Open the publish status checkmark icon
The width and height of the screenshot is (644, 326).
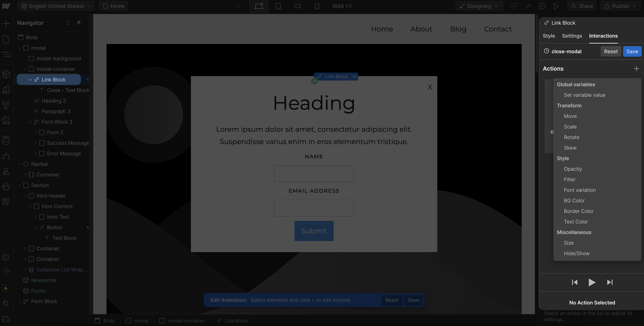click(514, 6)
